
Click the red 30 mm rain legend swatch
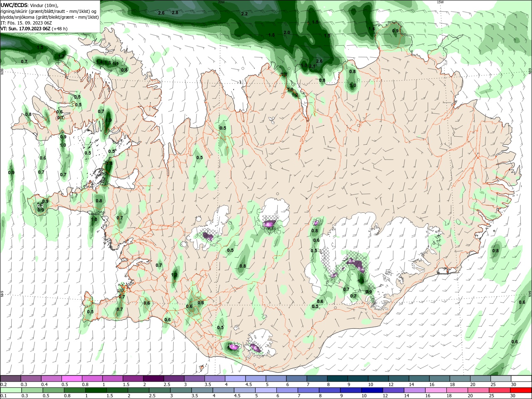tap(521, 390)
